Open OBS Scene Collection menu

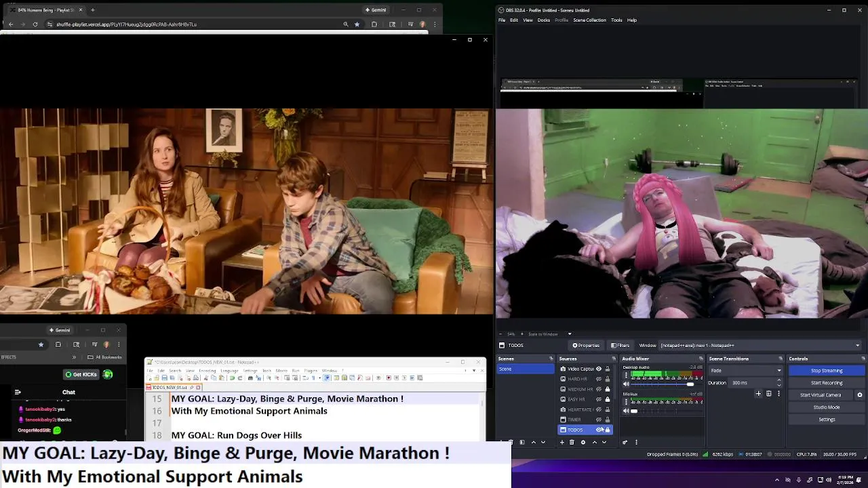coord(589,20)
